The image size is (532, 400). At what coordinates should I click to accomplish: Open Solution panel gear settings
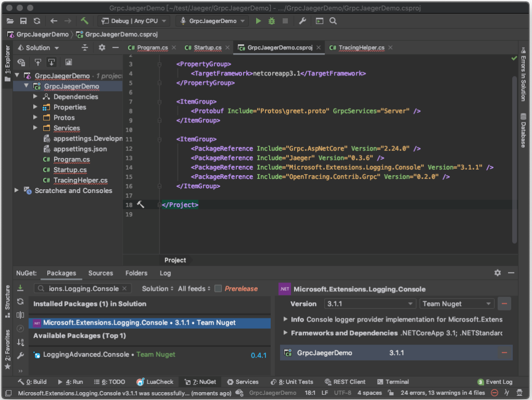[x=102, y=48]
